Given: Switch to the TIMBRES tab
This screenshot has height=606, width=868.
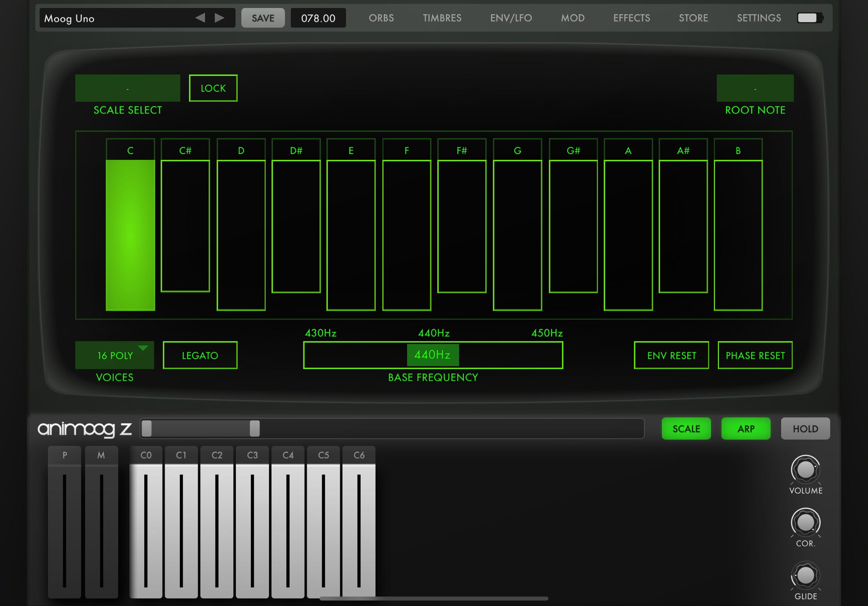Looking at the screenshot, I should pos(442,18).
